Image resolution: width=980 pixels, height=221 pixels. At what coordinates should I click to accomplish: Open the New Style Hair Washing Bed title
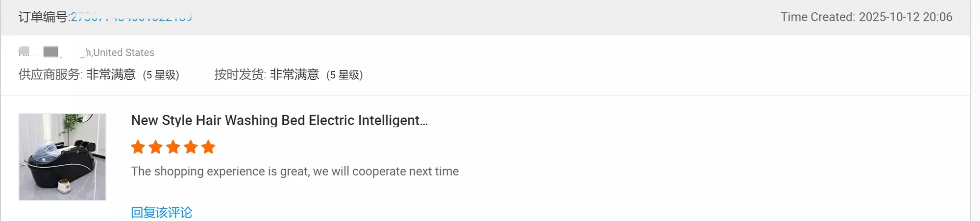click(x=279, y=120)
